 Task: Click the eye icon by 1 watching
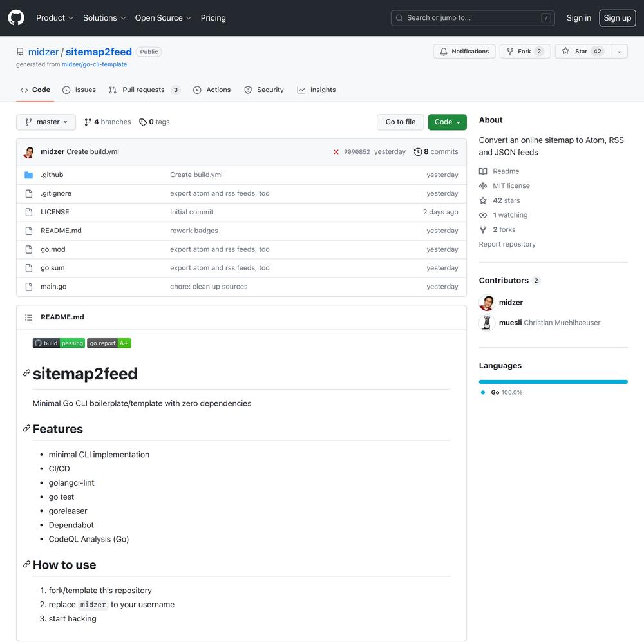(x=483, y=215)
